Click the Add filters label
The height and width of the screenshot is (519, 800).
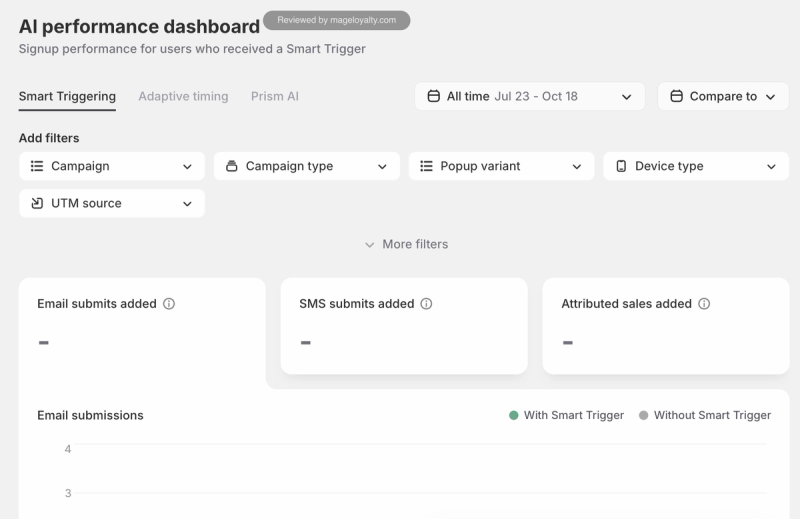pyautogui.click(x=49, y=138)
